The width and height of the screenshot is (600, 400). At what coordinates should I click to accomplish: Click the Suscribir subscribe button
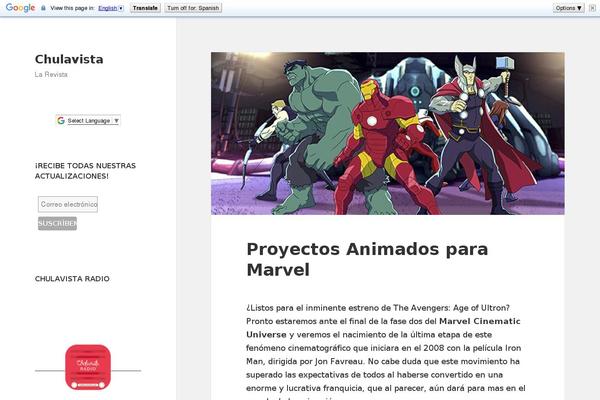point(57,224)
